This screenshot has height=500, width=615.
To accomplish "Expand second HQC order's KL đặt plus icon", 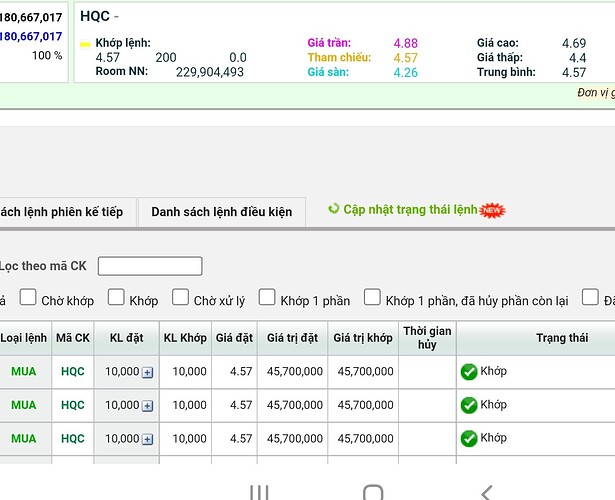I will coord(147,406).
